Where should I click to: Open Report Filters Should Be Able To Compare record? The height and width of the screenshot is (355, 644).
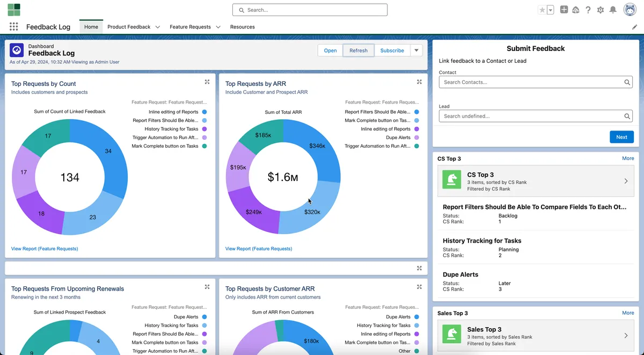click(x=535, y=207)
